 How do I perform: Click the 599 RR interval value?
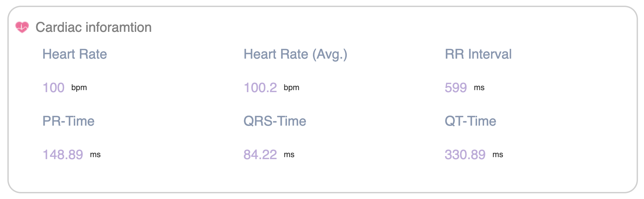point(456,88)
